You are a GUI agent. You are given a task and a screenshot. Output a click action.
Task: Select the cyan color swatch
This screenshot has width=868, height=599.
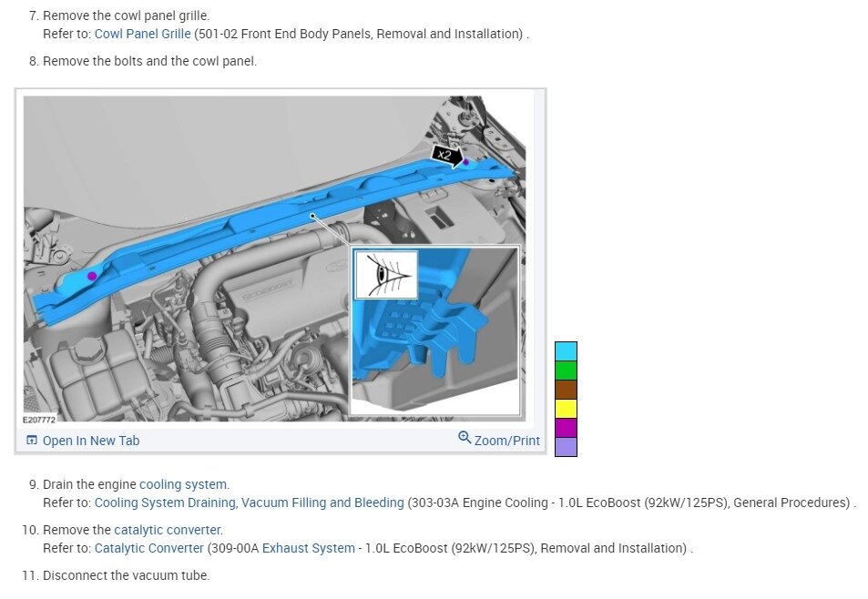click(x=566, y=351)
